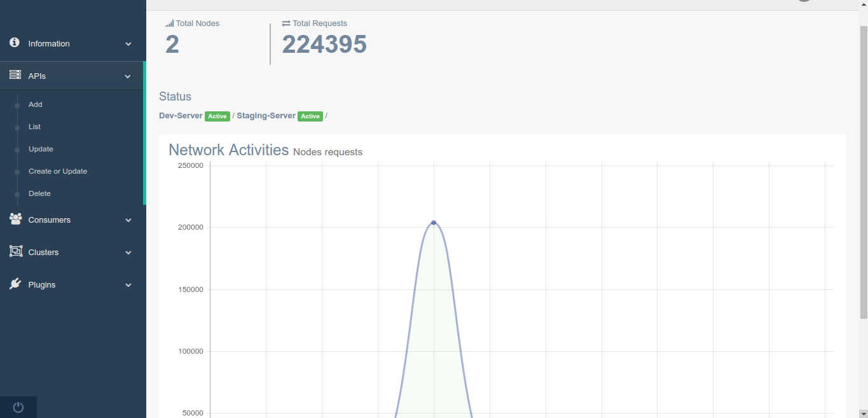Click the peak data point on the chart

(x=434, y=223)
